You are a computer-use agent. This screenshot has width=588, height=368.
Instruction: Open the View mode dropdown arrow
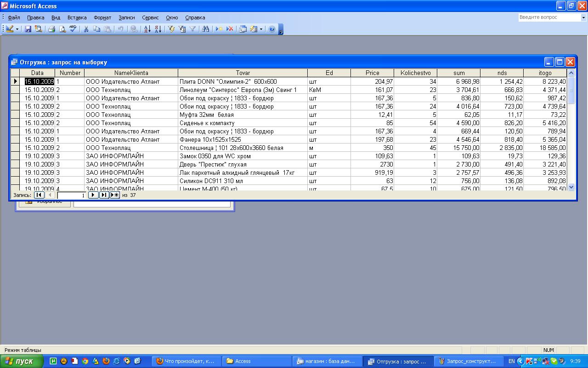[x=17, y=29]
